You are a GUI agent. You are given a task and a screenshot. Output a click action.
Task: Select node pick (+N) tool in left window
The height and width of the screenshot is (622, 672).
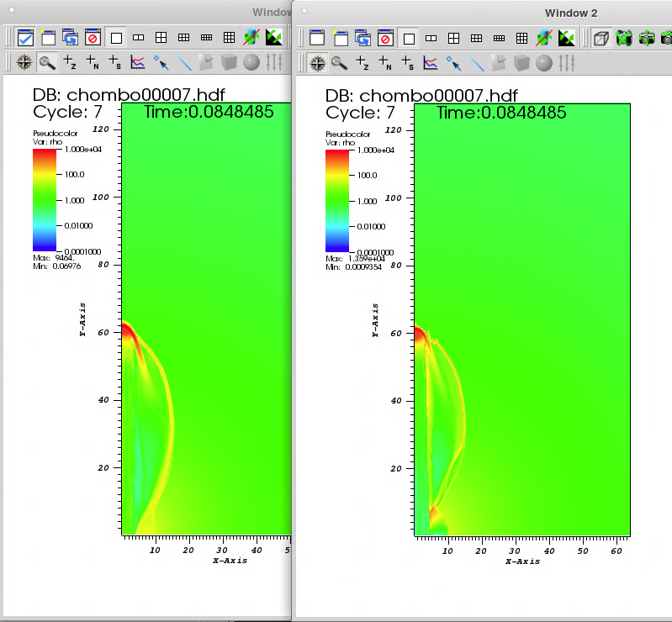[93, 62]
